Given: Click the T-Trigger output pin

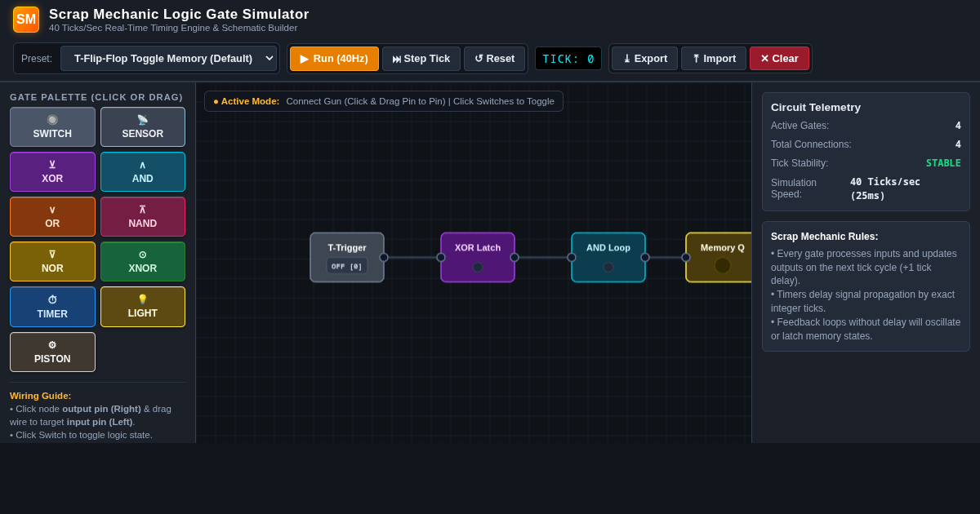Looking at the screenshot, I should 384,258.
